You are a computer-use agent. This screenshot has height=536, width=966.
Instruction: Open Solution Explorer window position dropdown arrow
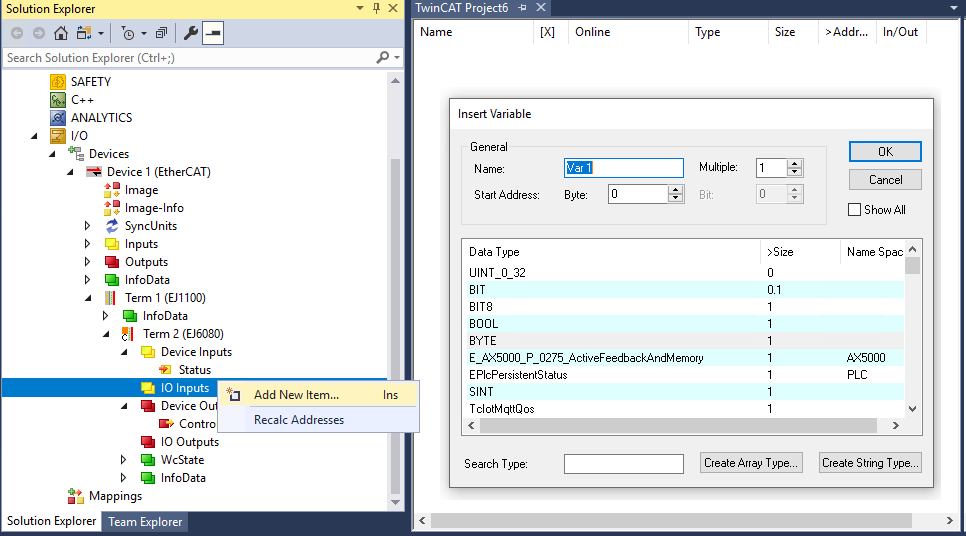pos(360,8)
